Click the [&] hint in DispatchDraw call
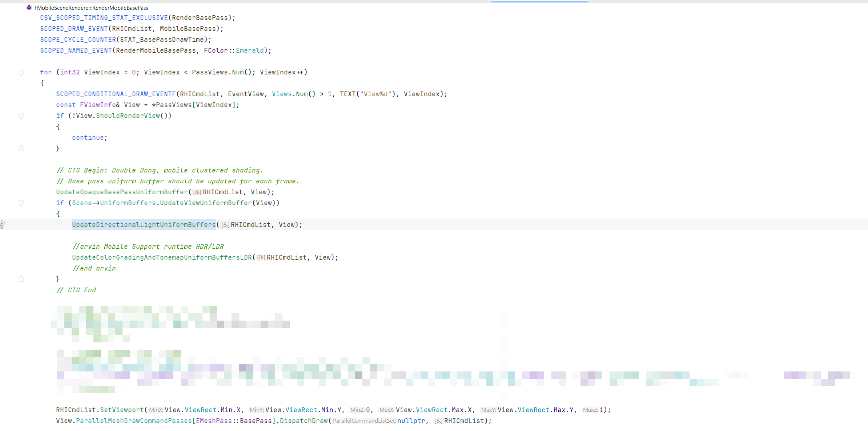Viewport: 868px width, 431px height. [x=438, y=421]
